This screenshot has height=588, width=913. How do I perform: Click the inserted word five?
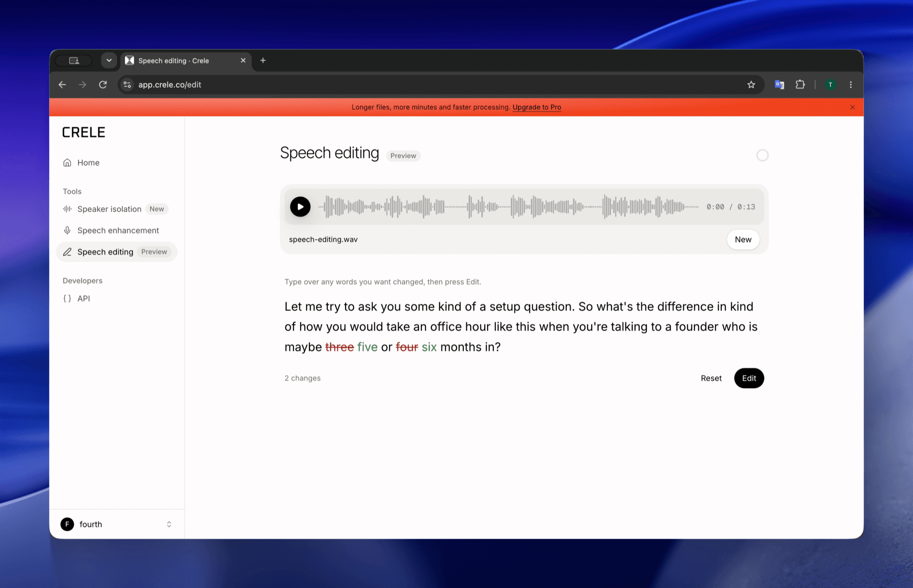[x=367, y=347]
